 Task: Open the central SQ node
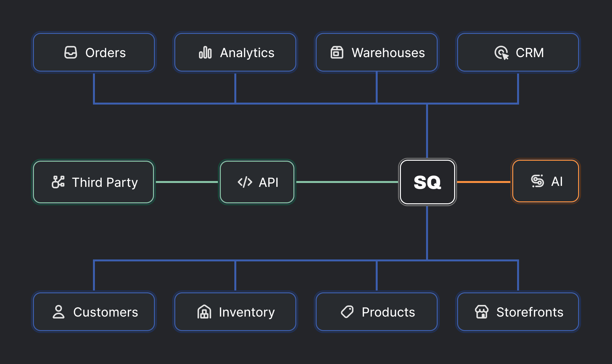pyautogui.click(x=427, y=182)
